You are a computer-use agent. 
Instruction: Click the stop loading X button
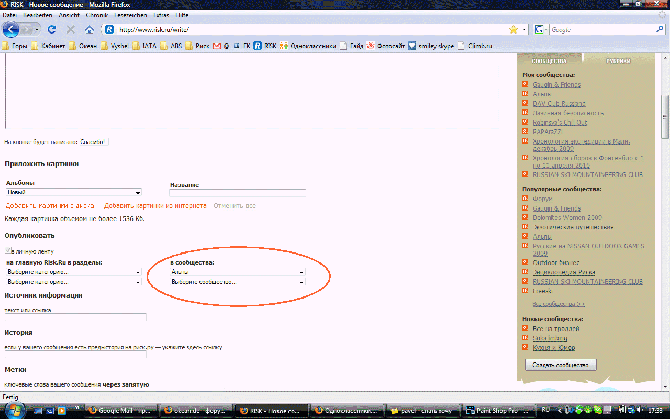[x=69, y=30]
